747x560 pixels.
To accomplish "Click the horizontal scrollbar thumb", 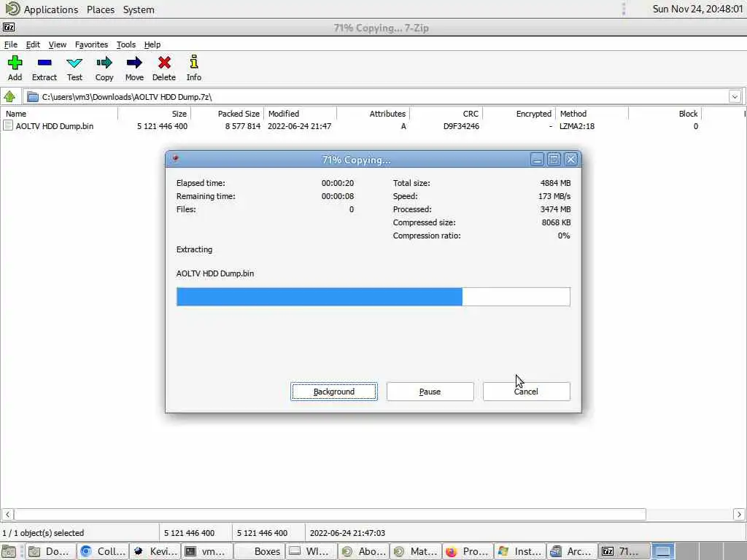I will (330, 514).
